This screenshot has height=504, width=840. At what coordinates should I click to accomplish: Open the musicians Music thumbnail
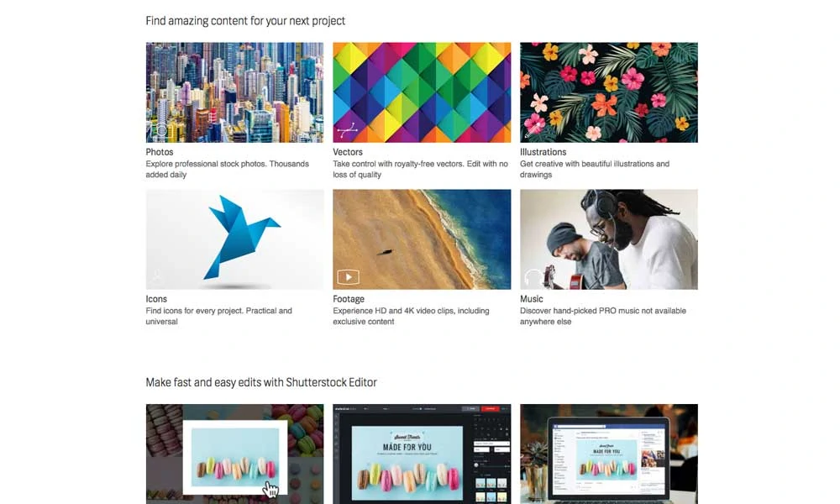608,239
